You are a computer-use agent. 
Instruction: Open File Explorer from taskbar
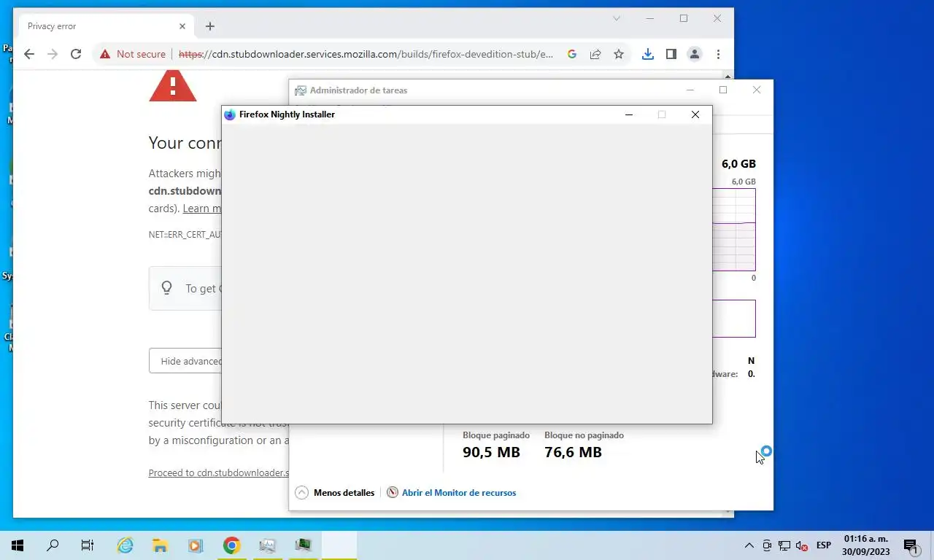[x=161, y=545]
